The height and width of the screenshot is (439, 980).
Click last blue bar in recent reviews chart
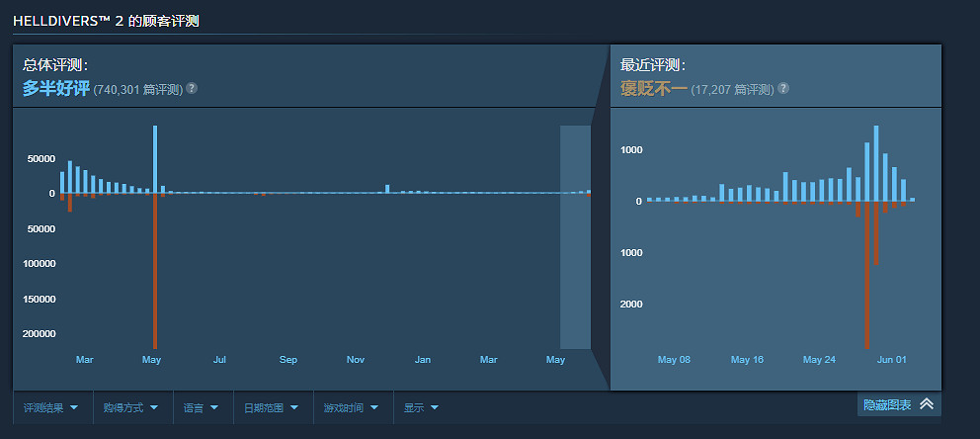pos(912,199)
